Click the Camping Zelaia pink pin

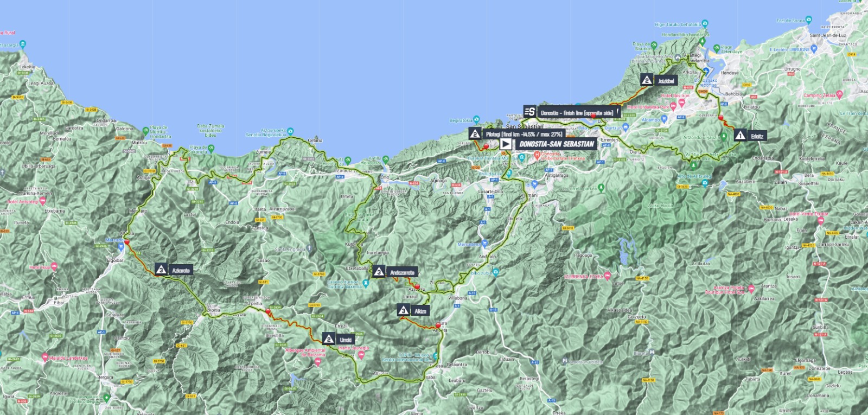point(840,94)
